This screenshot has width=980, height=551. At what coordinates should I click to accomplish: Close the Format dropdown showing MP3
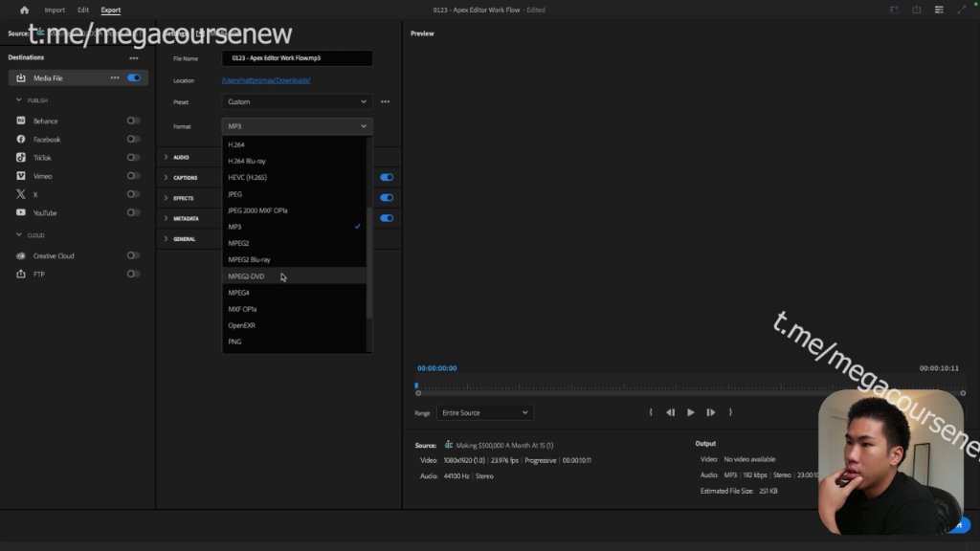[x=297, y=126]
